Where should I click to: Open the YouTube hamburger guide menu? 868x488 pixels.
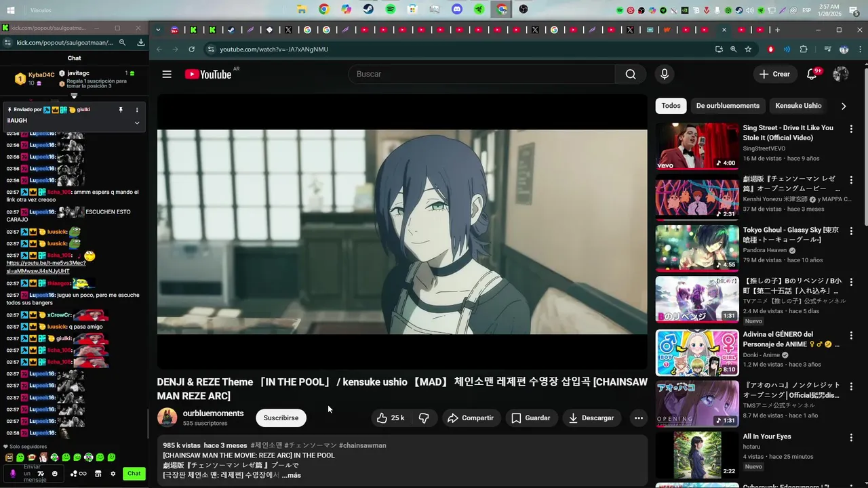167,74
